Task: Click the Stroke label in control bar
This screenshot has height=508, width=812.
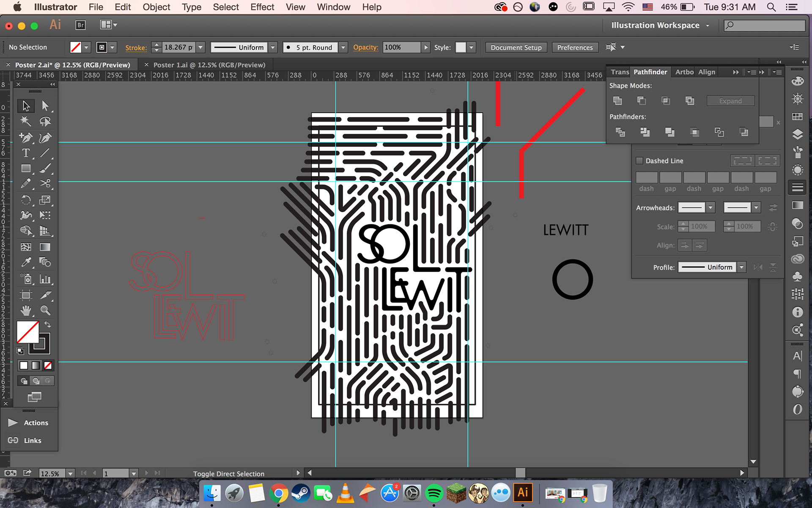Action: coord(136,47)
